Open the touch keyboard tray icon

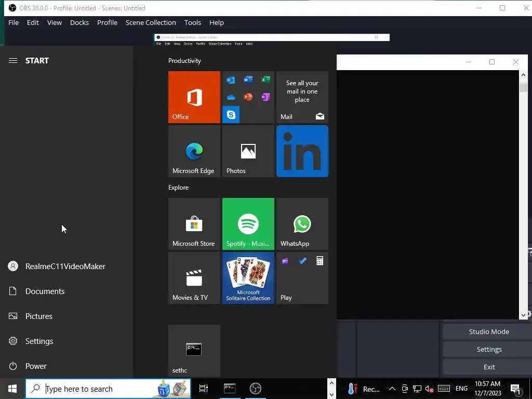tap(444, 389)
